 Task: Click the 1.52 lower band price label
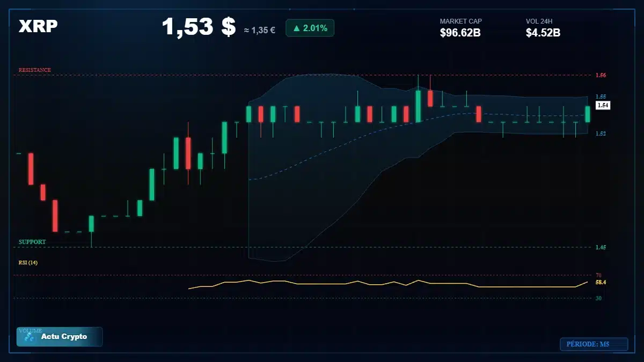pos(601,134)
